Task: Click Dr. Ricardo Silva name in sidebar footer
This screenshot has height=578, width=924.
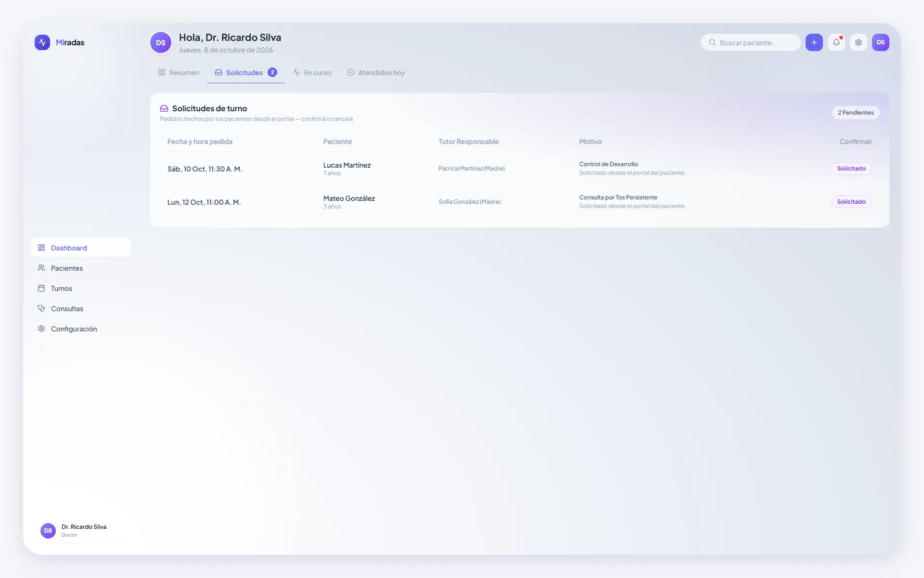Action: pos(84,527)
